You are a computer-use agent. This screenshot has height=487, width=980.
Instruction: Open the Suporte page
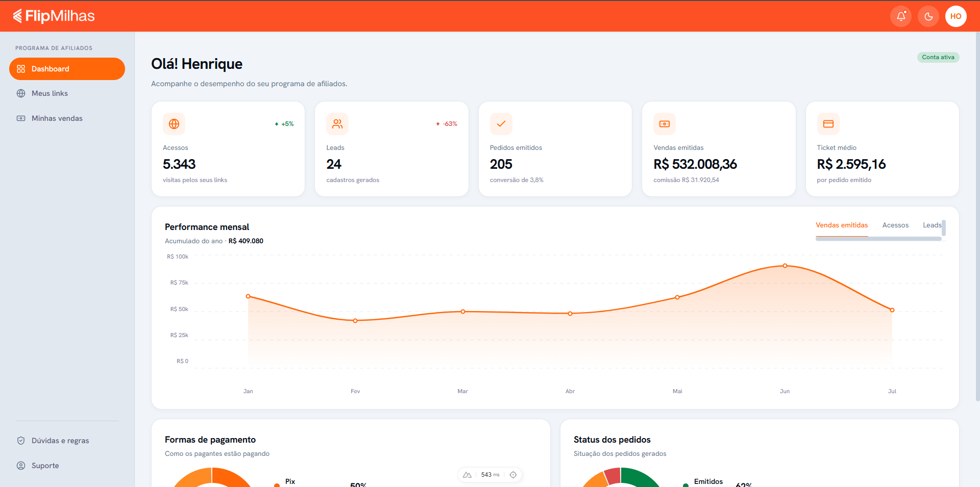(x=67, y=466)
